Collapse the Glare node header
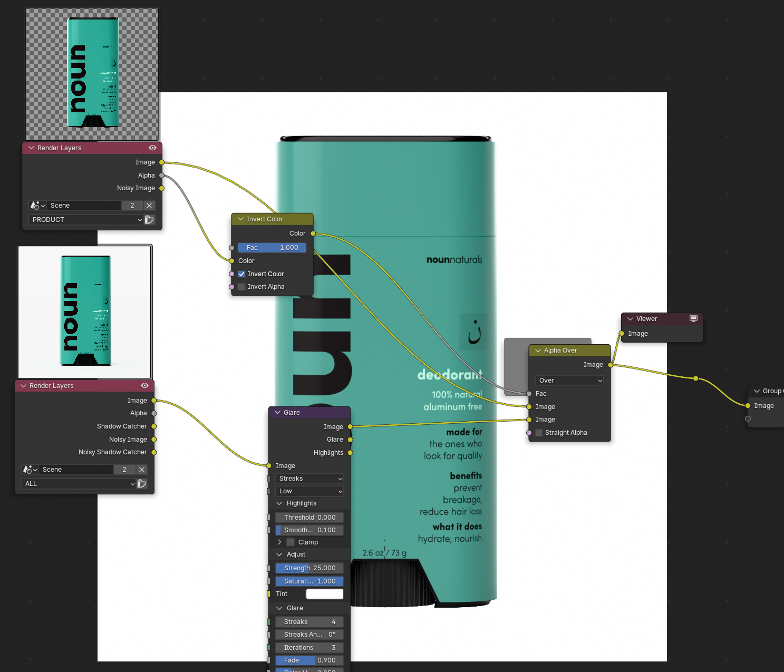784x672 pixels. point(278,413)
